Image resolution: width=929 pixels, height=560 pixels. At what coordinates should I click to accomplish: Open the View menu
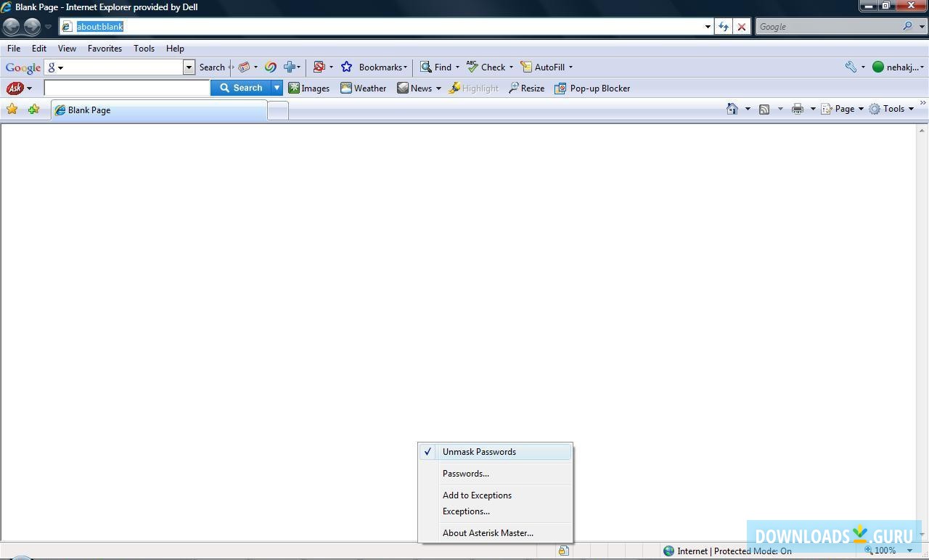[67, 49]
